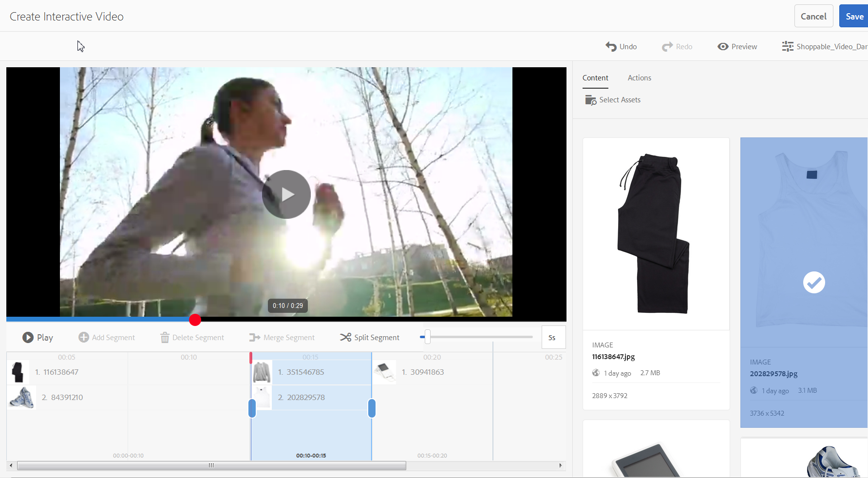868x478 pixels.
Task: Switch to the Actions tab
Action: (x=639, y=78)
